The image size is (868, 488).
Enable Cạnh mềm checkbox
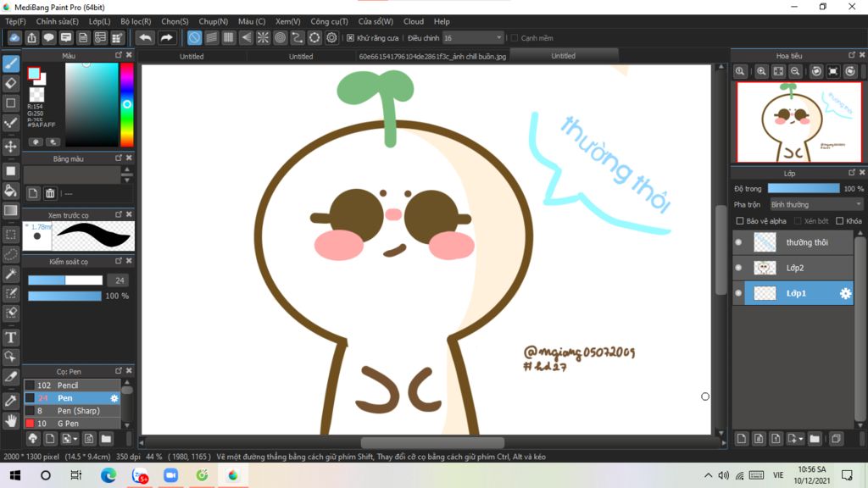(515, 38)
